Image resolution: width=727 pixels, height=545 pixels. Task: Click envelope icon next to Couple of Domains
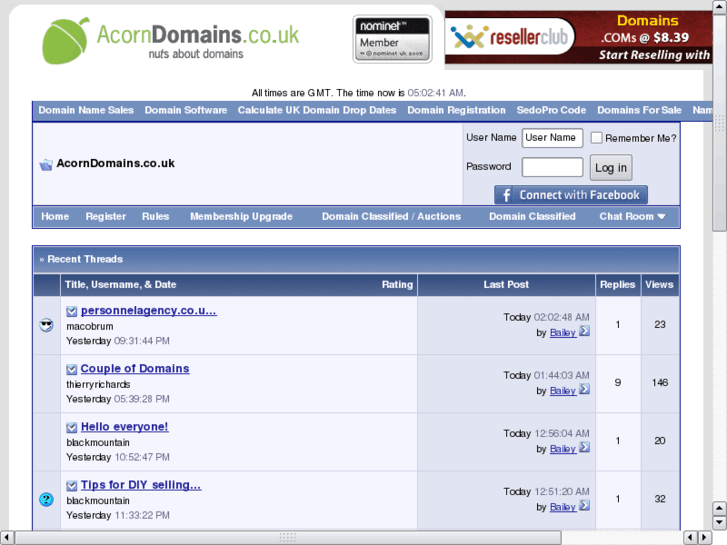click(x=71, y=369)
